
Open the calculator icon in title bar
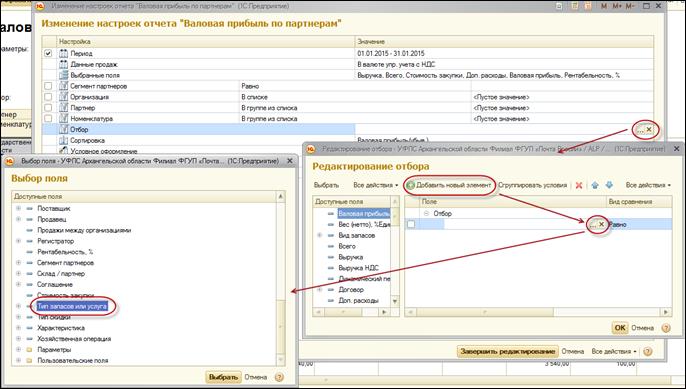pyautogui.click(x=574, y=7)
